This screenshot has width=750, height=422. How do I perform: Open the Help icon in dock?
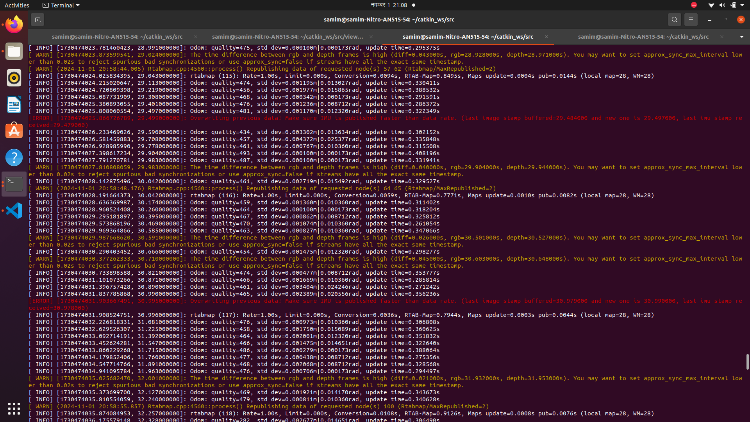(x=13, y=157)
